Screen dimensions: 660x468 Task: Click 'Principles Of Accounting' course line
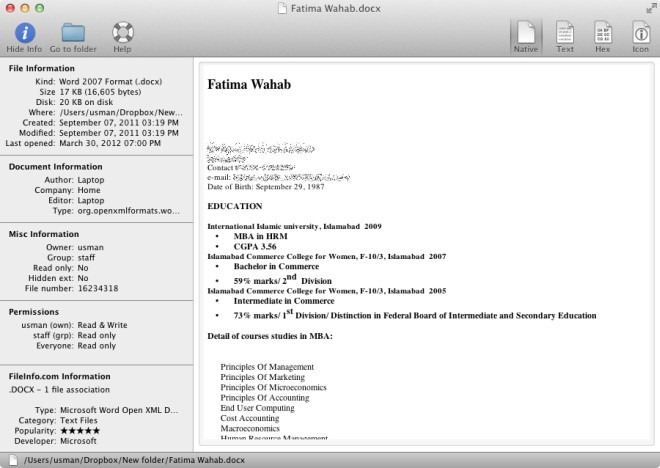[265, 398]
